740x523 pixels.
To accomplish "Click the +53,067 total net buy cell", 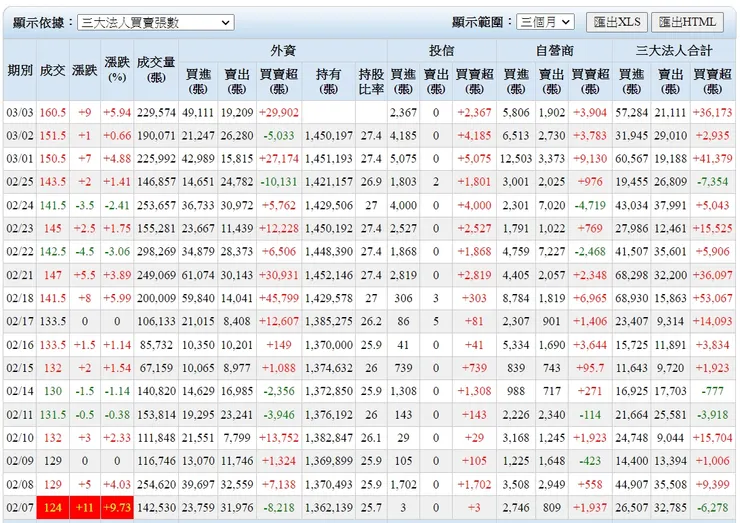I will (x=712, y=298).
